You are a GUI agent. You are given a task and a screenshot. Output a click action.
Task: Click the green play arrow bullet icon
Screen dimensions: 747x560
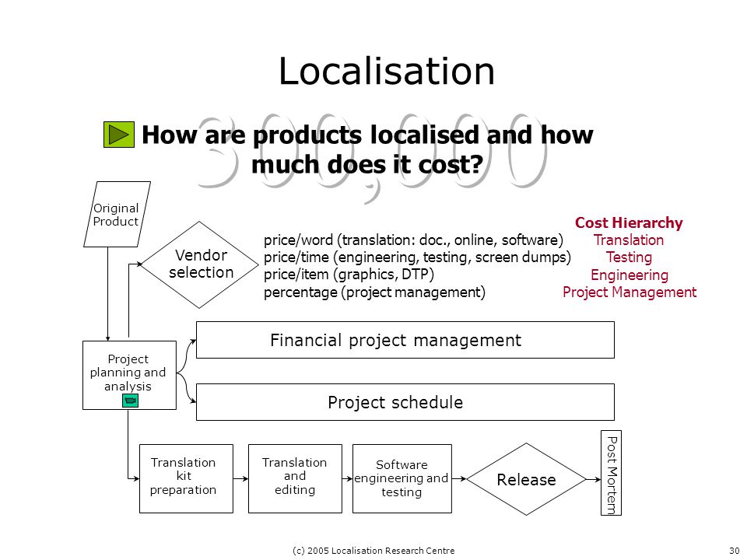[118, 135]
